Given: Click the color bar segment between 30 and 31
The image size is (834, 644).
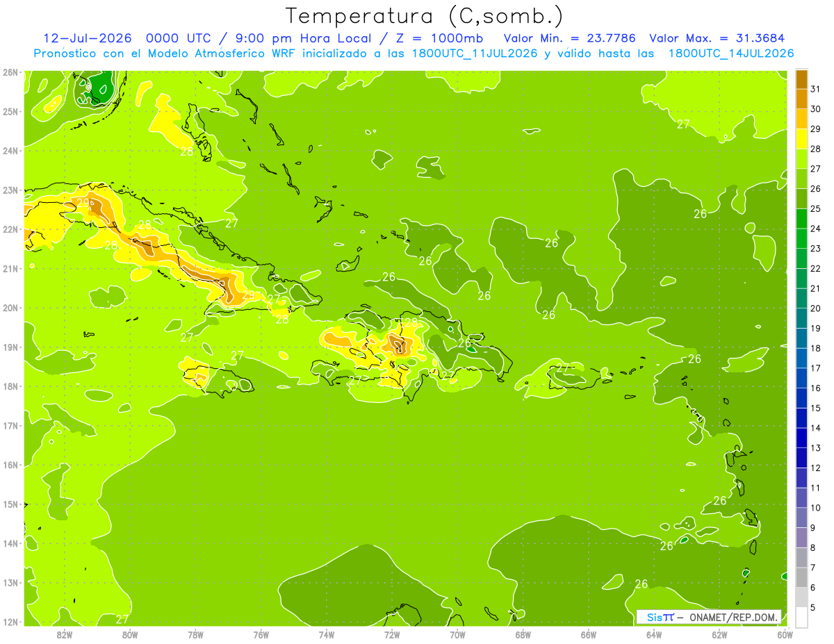Looking at the screenshot, I should pyautogui.click(x=801, y=99).
